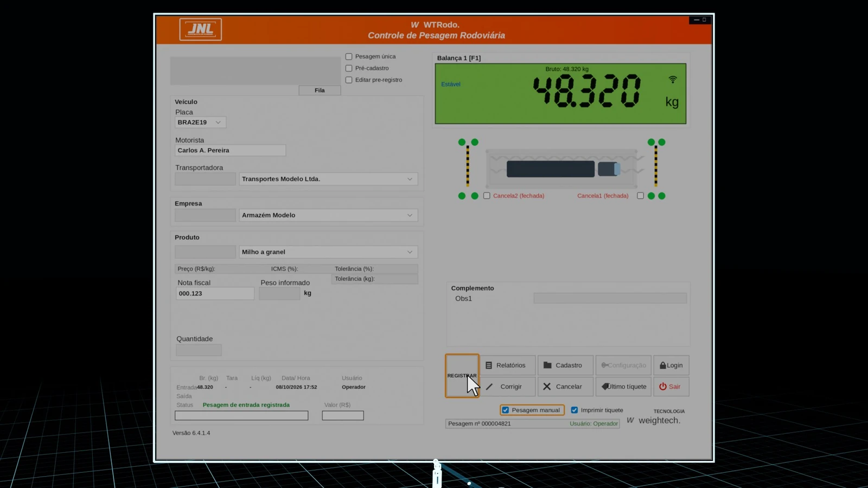Click Sair power button
The width and height of the screenshot is (868, 488).
point(671,387)
